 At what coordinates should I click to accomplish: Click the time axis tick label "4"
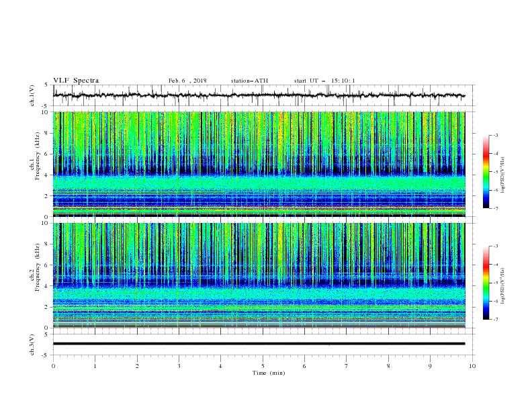pos(220,366)
